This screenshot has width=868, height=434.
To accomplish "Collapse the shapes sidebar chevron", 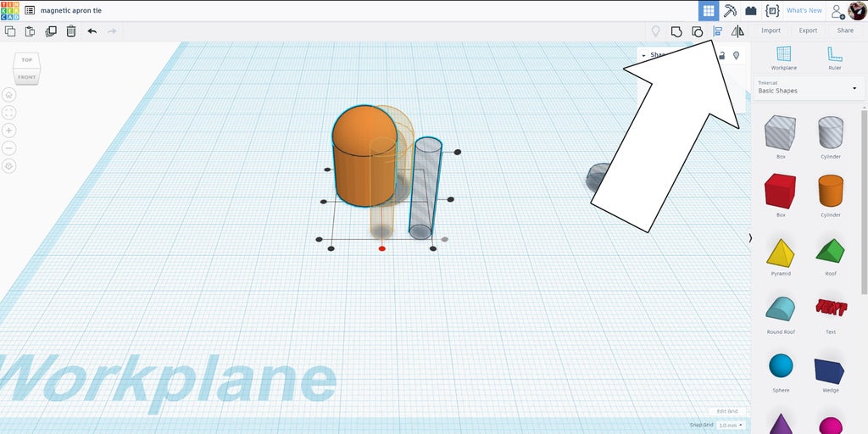I will click(x=750, y=237).
